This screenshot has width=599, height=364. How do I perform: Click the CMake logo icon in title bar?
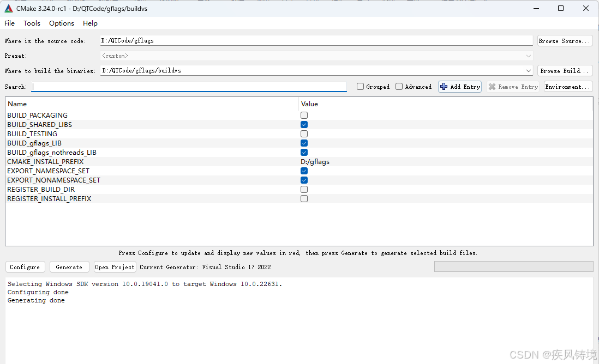[x=8, y=8]
